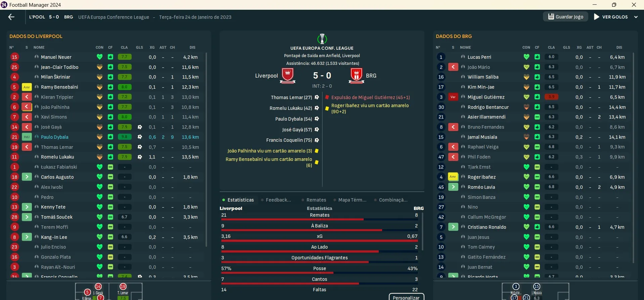Click Paulo Dybala's man of the match badge

click(x=27, y=137)
